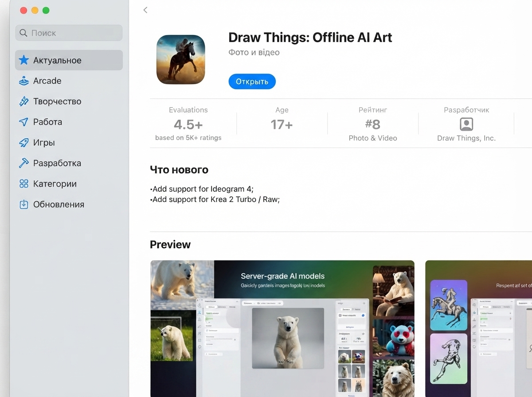Click the Draw Things: Offline AI Art title
The width and height of the screenshot is (532, 397).
310,38
